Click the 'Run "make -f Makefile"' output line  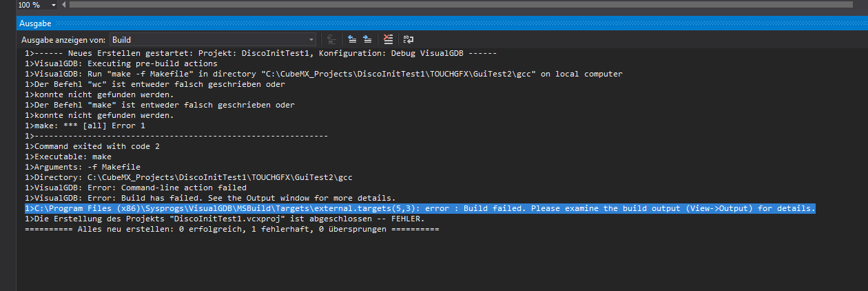(x=324, y=74)
